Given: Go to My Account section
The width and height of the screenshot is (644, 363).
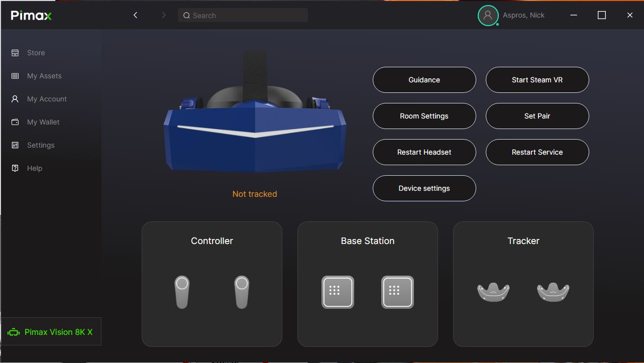Looking at the screenshot, I should coord(47,99).
